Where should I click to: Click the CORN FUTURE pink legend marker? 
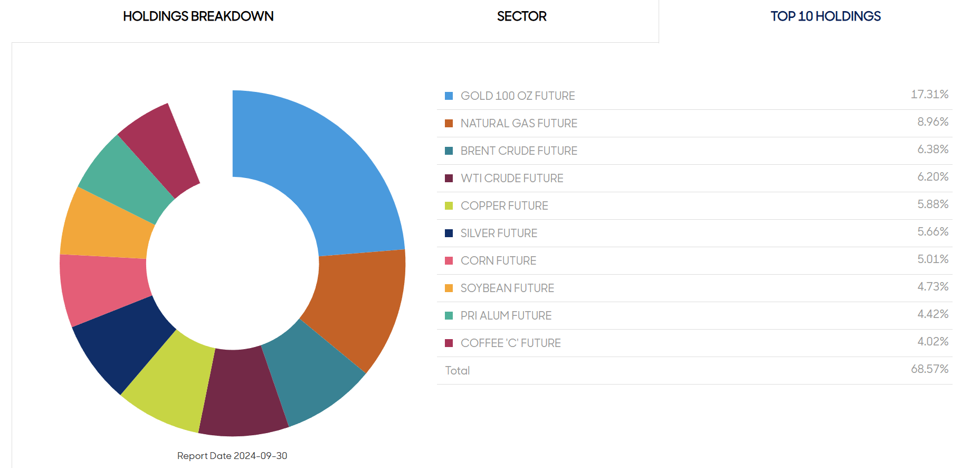point(448,260)
